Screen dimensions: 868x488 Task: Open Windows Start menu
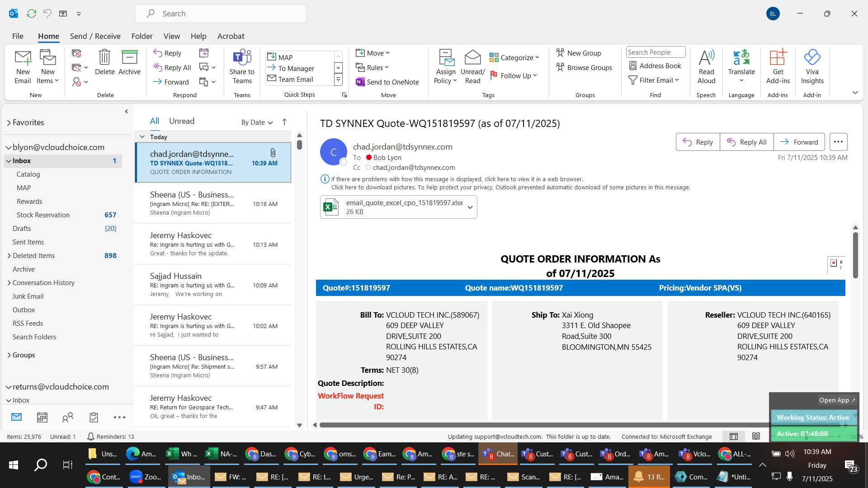pos(13,465)
